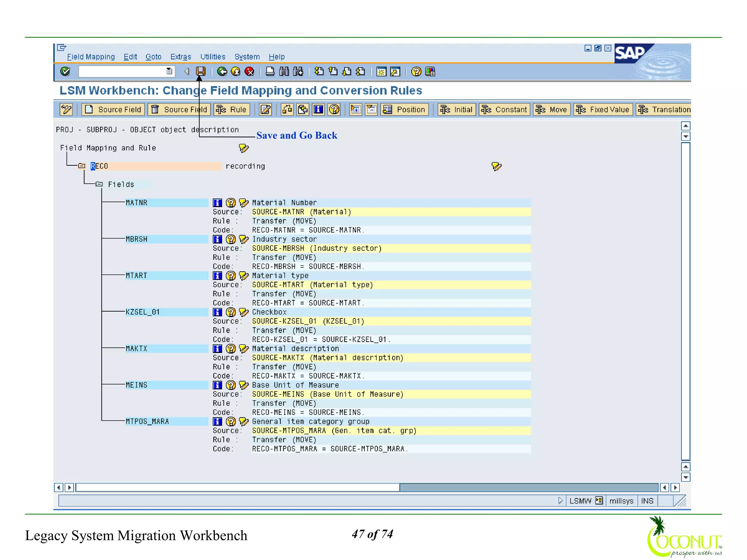Click the horizontal scrollbar thumb
Image resolution: width=747 pixels, height=560 pixels.
pyautogui.click(x=237, y=487)
